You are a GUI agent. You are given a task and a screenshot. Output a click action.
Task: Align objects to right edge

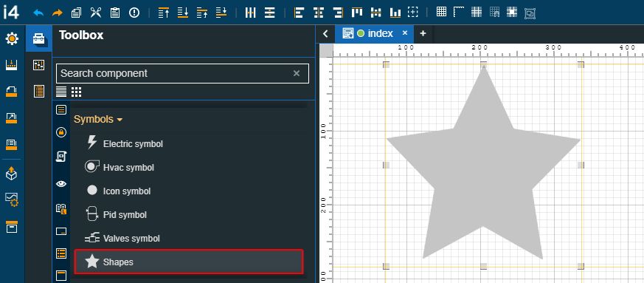338,13
